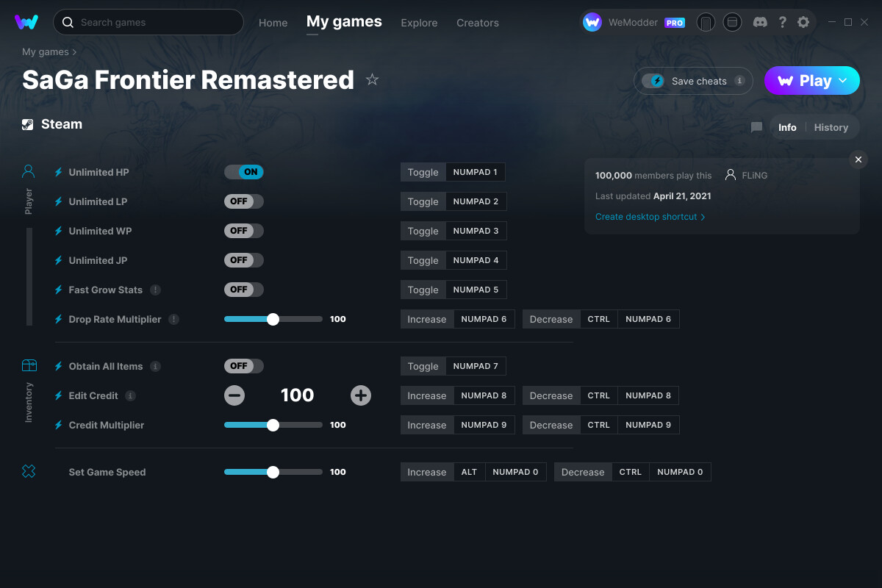Click the My games breadcrumb link
The width and height of the screenshot is (882, 588).
coord(46,52)
